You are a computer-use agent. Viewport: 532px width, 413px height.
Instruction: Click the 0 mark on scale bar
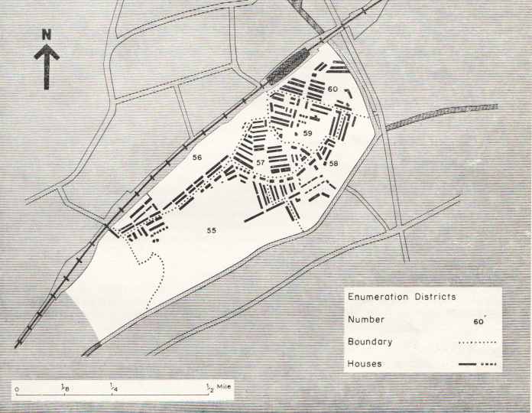point(17,390)
